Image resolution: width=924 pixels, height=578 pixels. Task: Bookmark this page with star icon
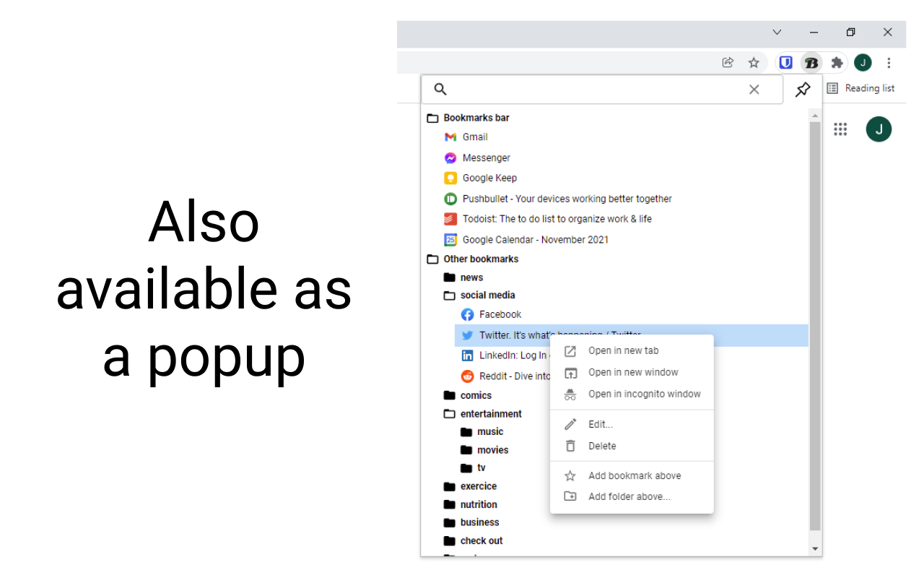click(754, 63)
